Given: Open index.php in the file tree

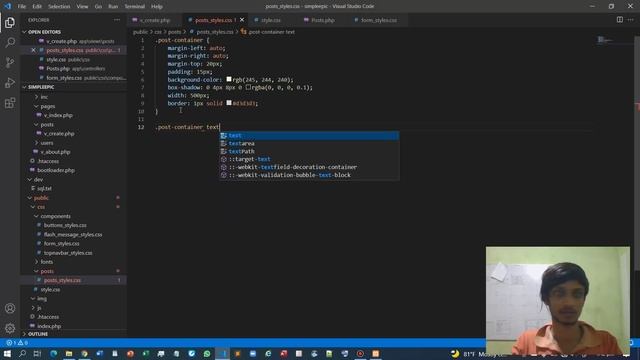Looking at the screenshot, I should tap(49, 326).
